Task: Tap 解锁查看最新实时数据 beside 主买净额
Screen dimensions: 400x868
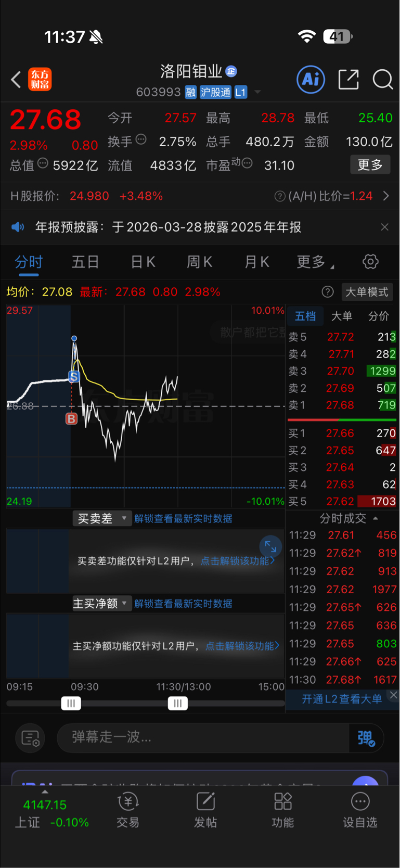Action: [183, 604]
